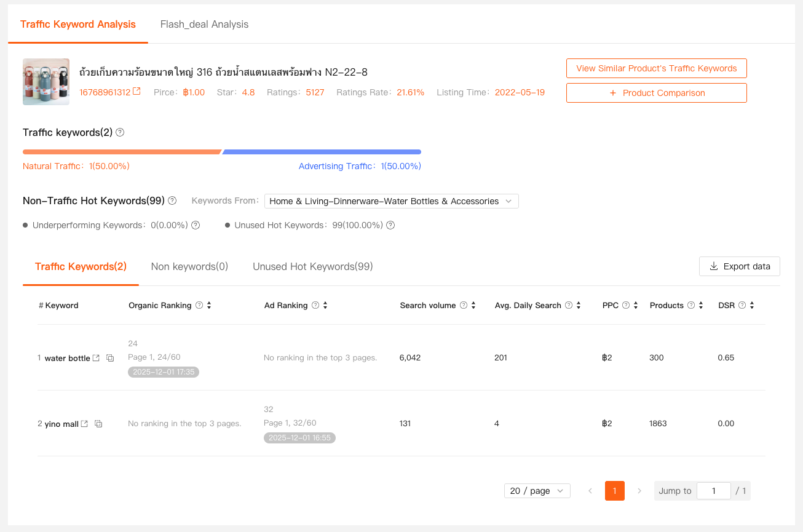Click the blue Advertising Traffic progress bar
Viewport: 803px width, 532px height.
(x=322, y=152)
